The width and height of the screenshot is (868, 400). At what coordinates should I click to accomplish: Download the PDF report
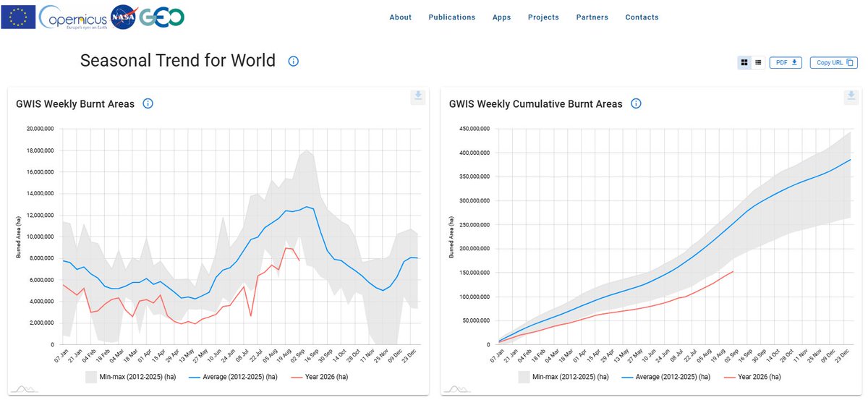[x=786, y=63]
